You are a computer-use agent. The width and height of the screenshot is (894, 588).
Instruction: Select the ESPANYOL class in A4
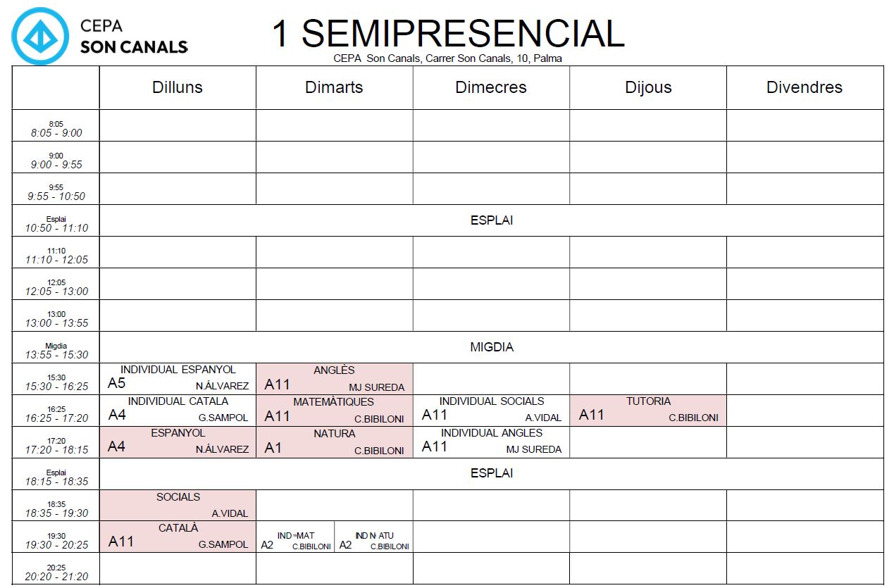(178, 442)
